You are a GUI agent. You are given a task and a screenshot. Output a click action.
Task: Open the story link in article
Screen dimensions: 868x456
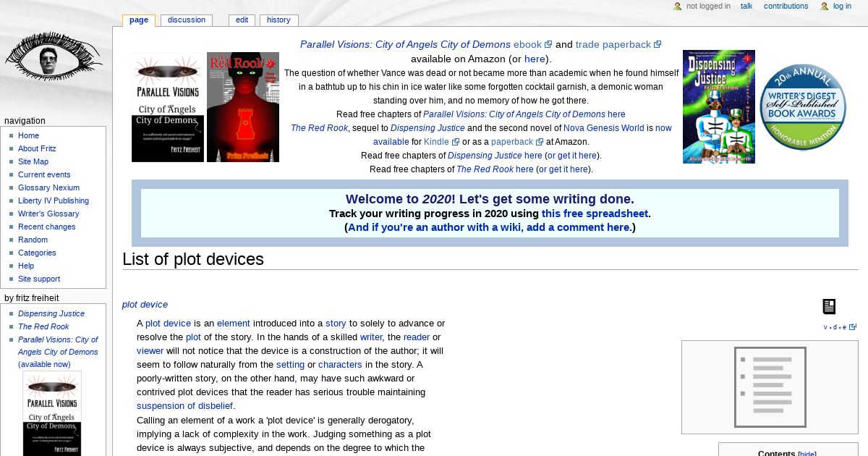coord(336,324)
